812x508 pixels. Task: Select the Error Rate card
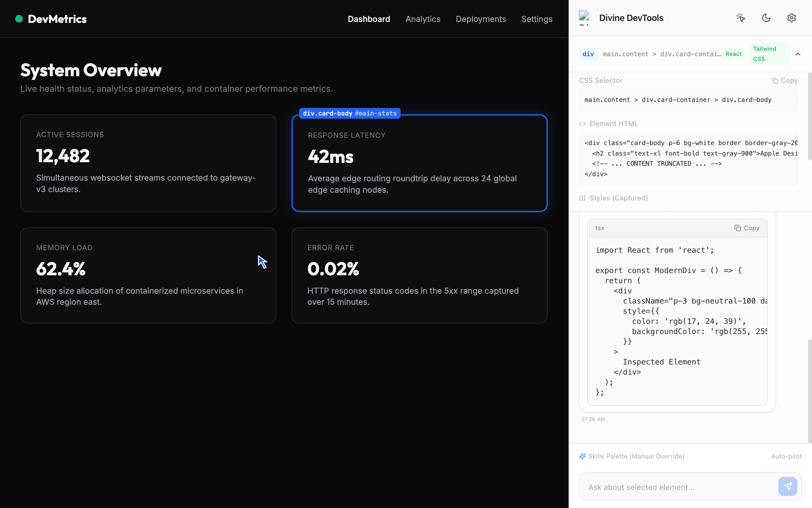[x=419, y=276]
